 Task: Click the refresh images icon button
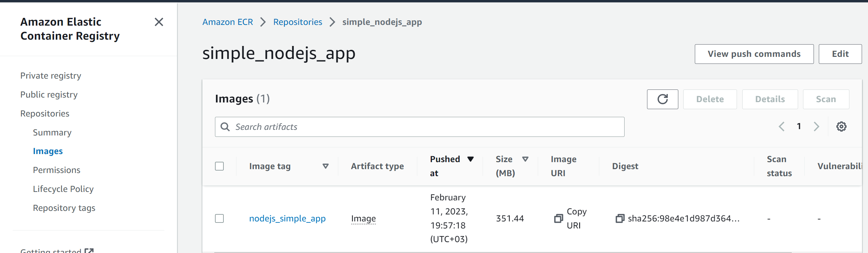click(662, 99)
